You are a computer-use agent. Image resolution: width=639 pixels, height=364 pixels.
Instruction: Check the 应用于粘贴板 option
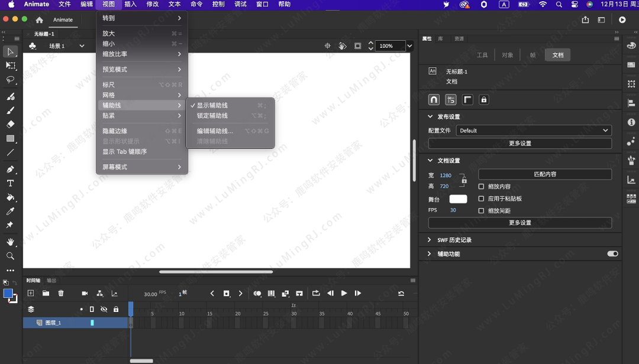tap(481, 199)
